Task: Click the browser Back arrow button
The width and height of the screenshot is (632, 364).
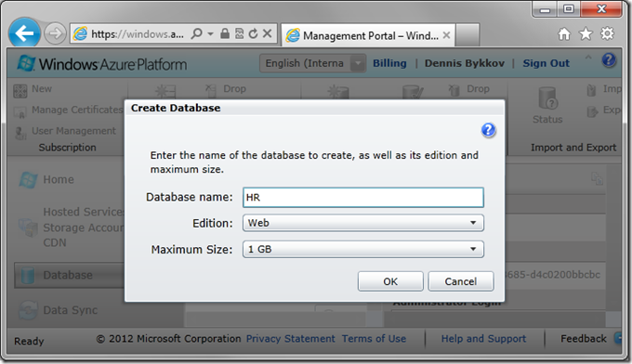Action: [x=24, y=33]
